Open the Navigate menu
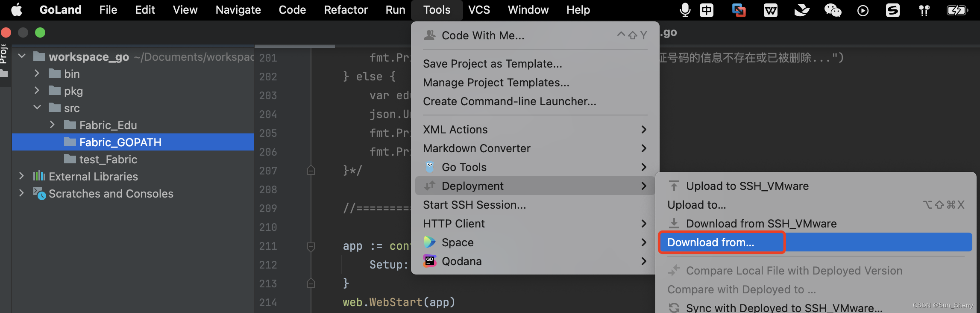 click(238, 10)
